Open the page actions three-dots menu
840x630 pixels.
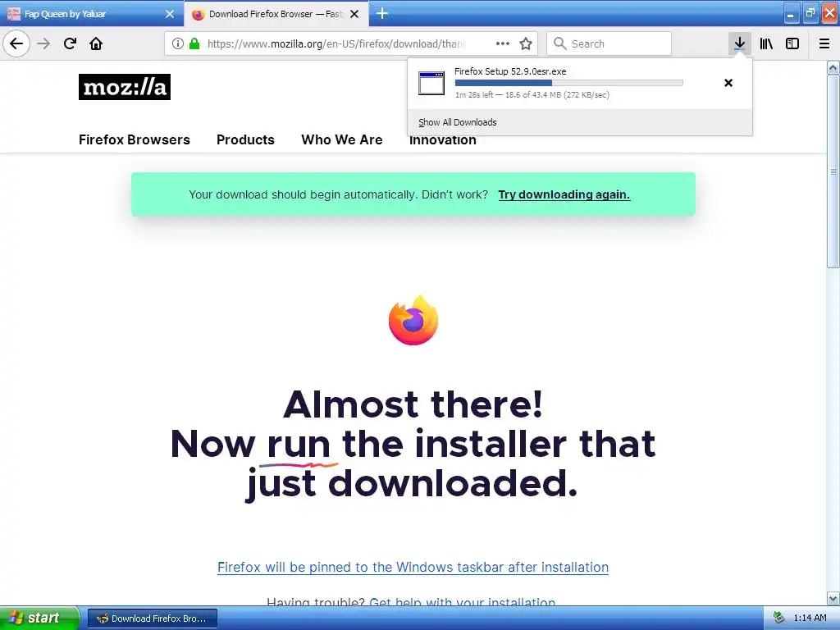pyautogui.click(x=503, y=43)
